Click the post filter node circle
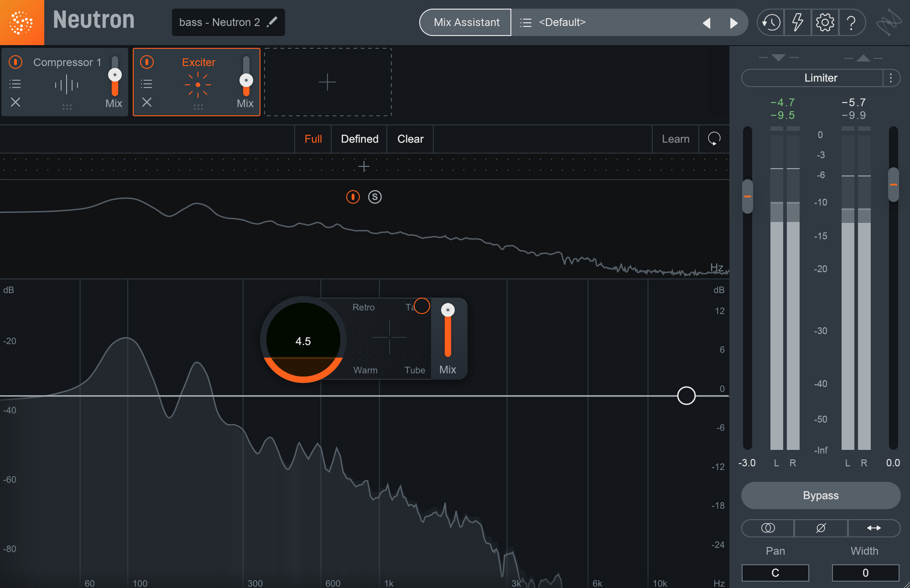Image resolution: width=910 pixels, height=588 pixels. point(686,396)
